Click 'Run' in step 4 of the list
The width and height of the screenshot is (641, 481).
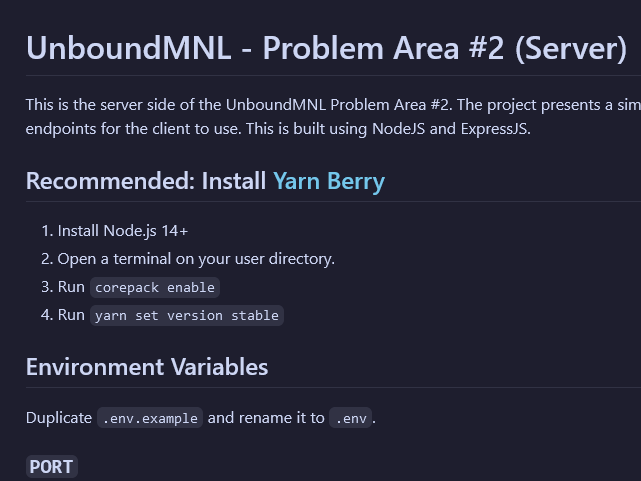pos(71,315)
